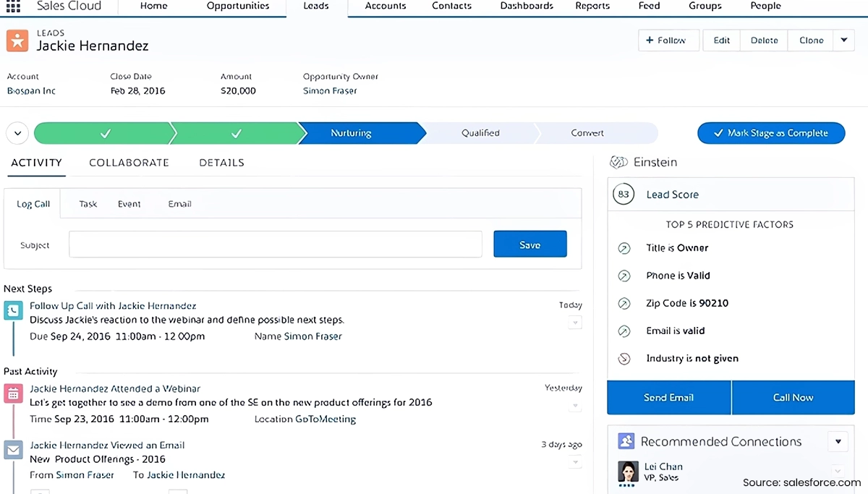The image size is (868, 494).
Task: Select the Leads navigation tab
Action: click(x=316, y=6)
